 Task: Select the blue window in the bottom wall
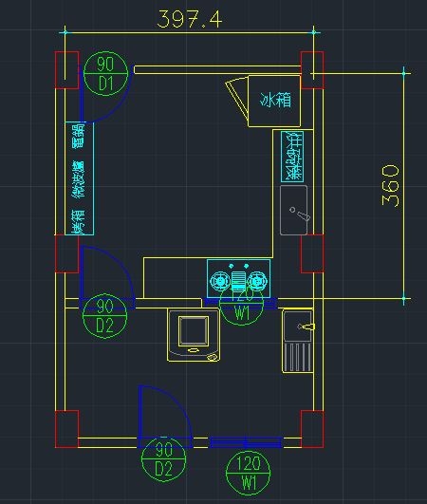(x=246, y=442)
